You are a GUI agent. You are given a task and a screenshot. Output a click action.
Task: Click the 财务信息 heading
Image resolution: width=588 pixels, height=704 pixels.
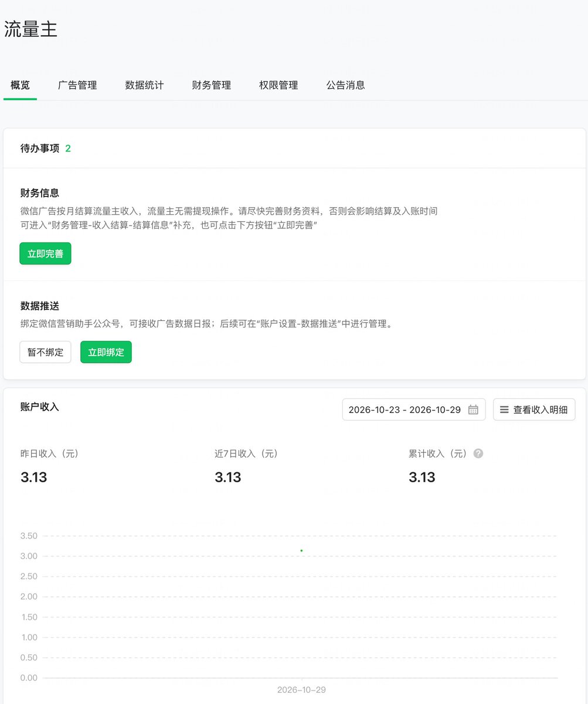40,192
